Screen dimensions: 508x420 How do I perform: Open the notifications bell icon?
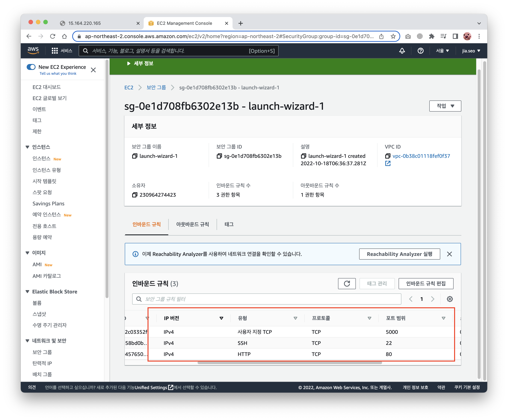[402, 51]
